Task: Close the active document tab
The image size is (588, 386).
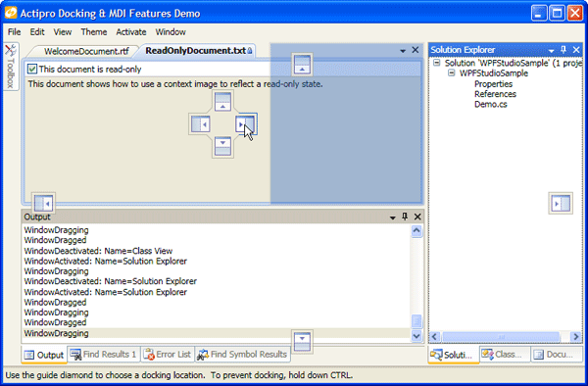Action: [416, 50]
